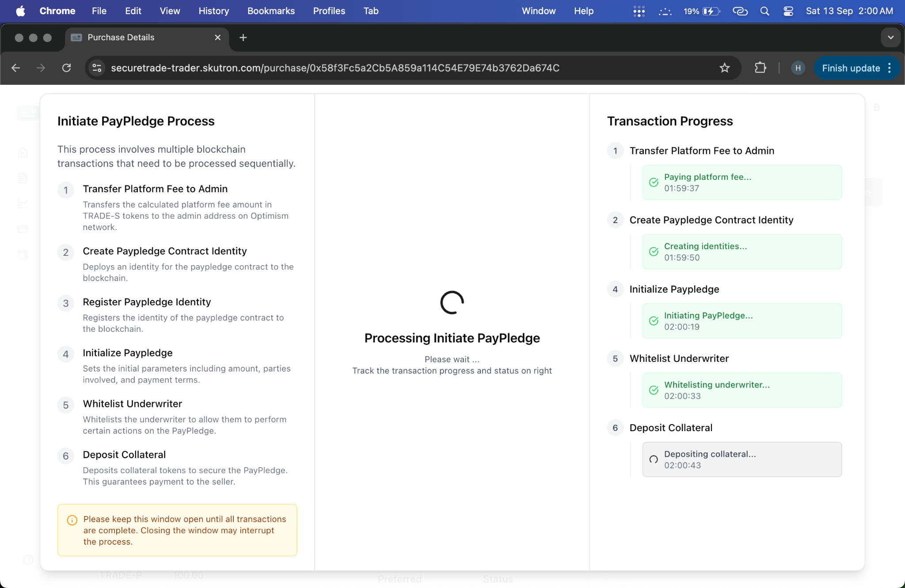This screenshot has width=905, height=588.
Task: Open the Help menu
Action: [x=583, y=11]
